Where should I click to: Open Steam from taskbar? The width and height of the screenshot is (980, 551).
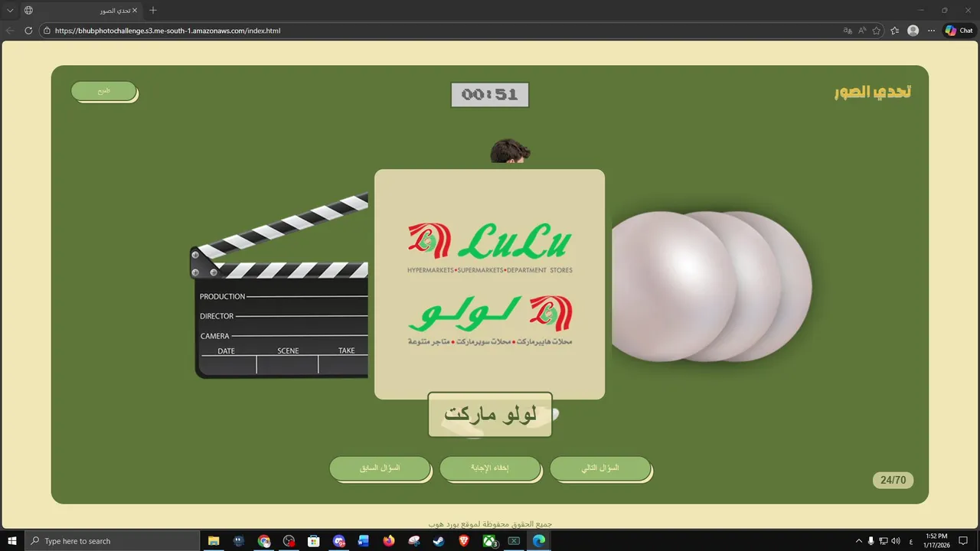(x=439, y=541)
